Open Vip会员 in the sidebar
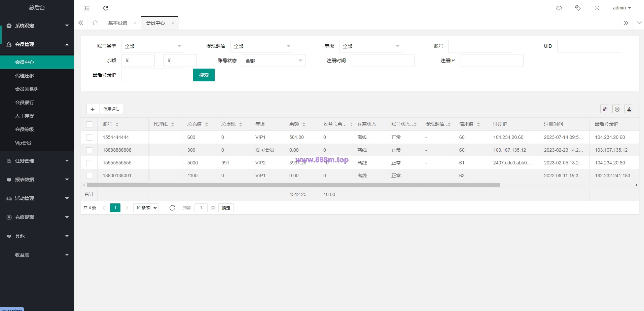This screenshot has width=644, height=311. (x=37, y=143)
